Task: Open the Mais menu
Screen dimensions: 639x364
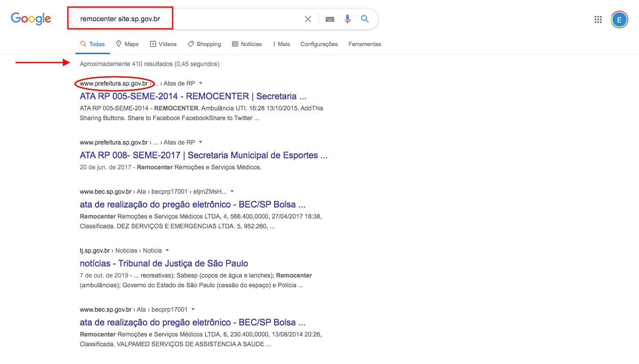Action: click(281, 44)
